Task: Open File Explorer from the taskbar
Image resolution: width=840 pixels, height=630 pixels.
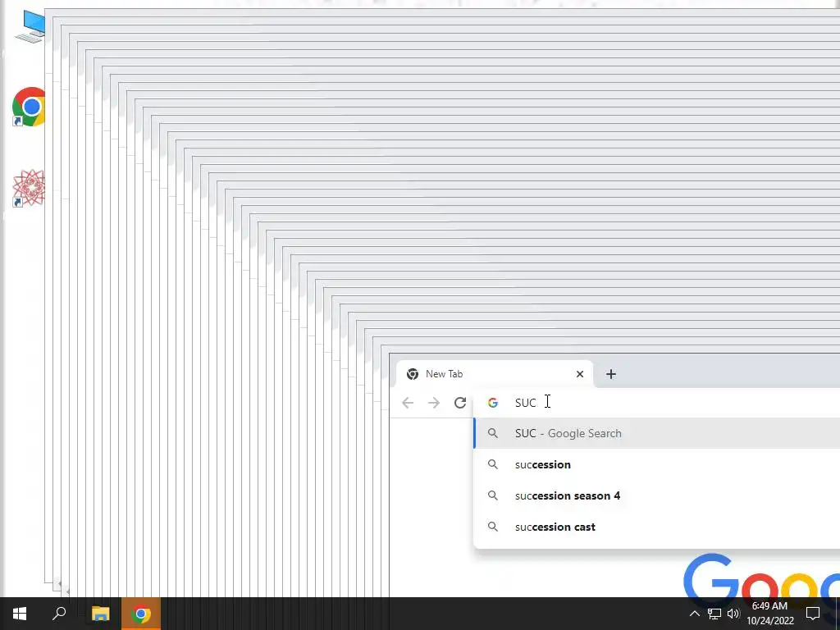Action: 100,614
